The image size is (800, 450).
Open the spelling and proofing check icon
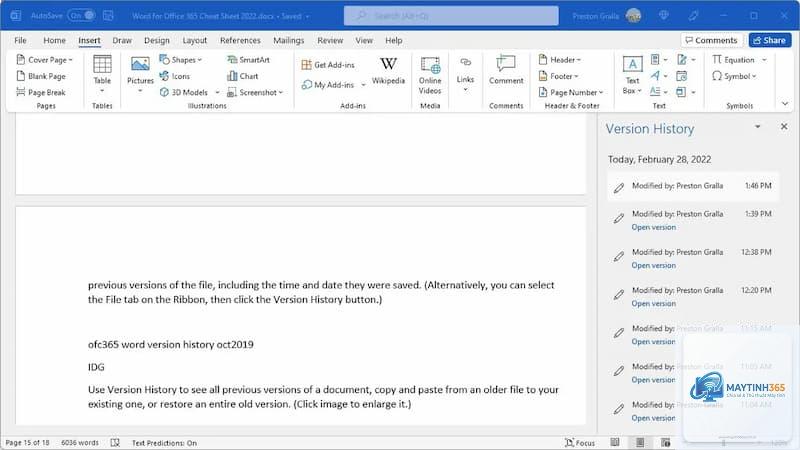115,442
